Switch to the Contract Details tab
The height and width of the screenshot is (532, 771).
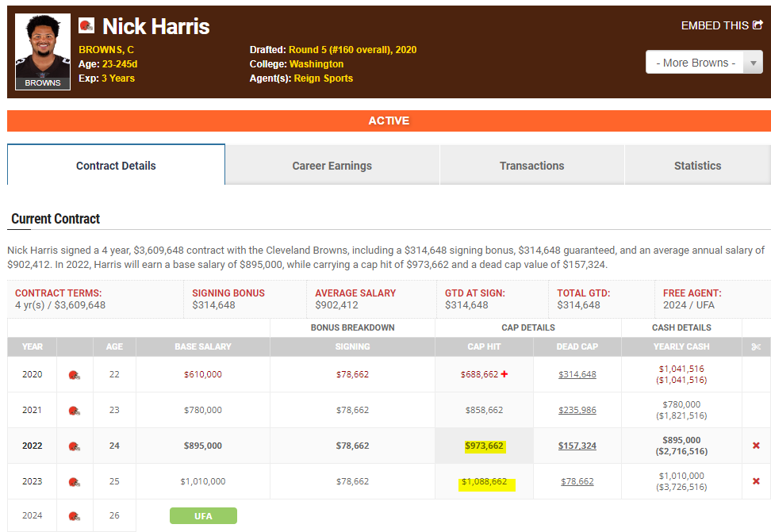(x=116, y=166)
